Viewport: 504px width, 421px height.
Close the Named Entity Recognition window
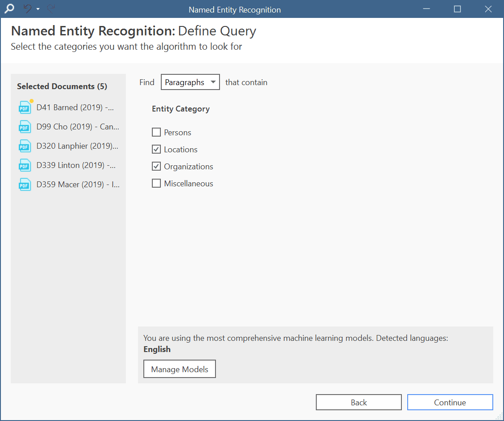[488, 9]
